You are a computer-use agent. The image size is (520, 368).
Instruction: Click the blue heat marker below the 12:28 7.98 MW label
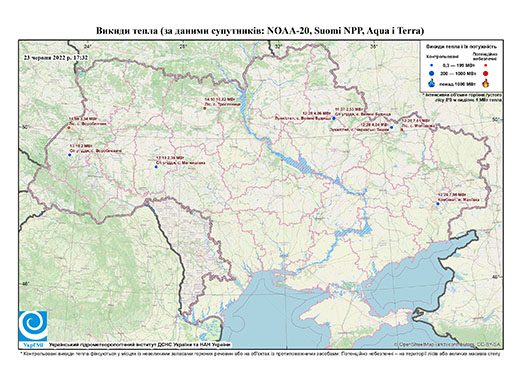click(438, 204)
